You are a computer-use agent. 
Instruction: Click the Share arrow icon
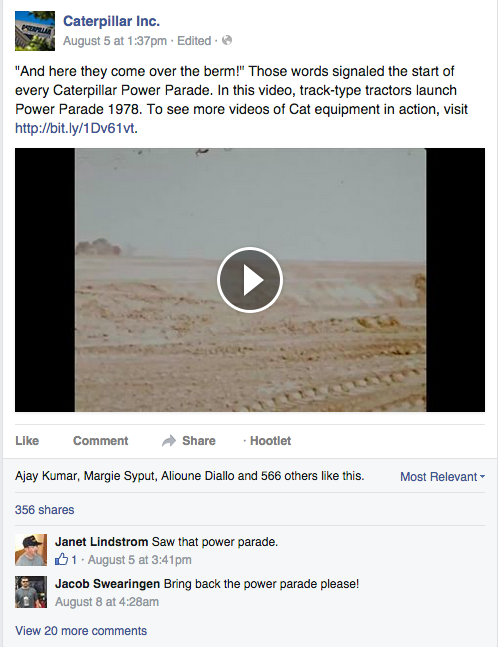pos(169,441)
